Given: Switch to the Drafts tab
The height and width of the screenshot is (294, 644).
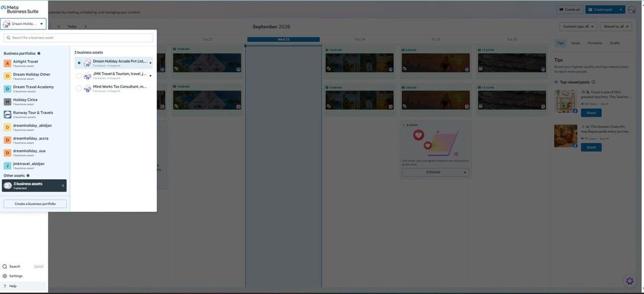Looking at the screenshot, I should click(615, 43).
